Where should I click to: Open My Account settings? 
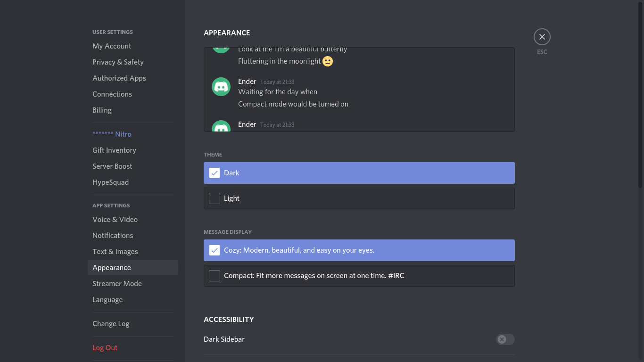tap(133, 46)
